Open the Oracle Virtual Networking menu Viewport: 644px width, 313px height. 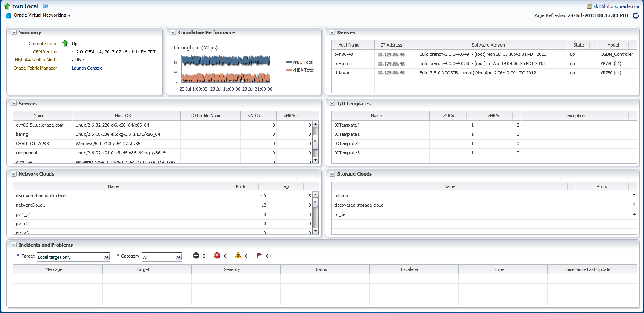point(42,15)
